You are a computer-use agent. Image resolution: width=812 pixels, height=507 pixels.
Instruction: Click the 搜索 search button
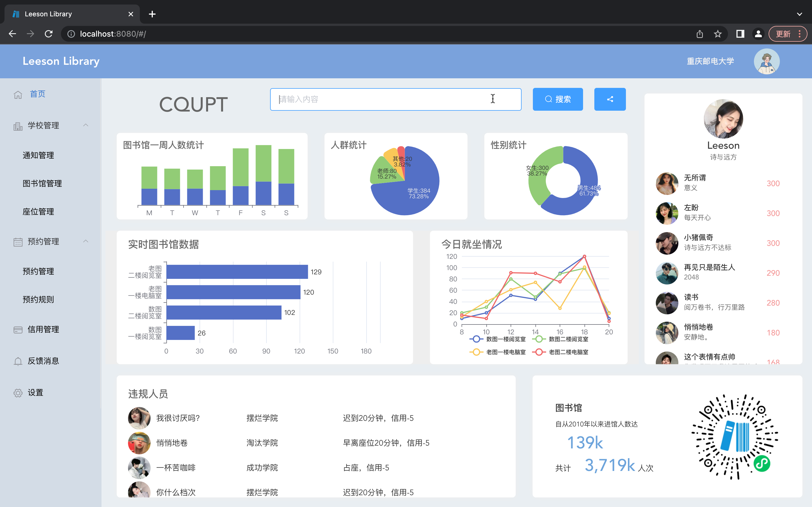[558, 99]
